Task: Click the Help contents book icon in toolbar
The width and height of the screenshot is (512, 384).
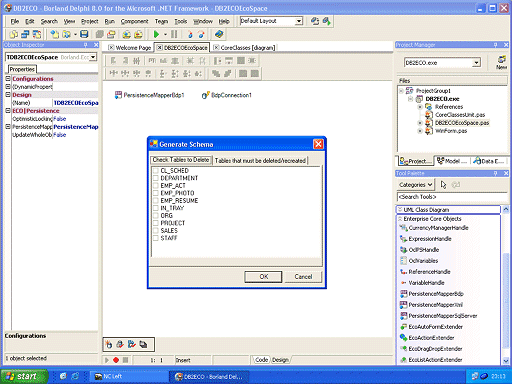Action: pos(219,34)
